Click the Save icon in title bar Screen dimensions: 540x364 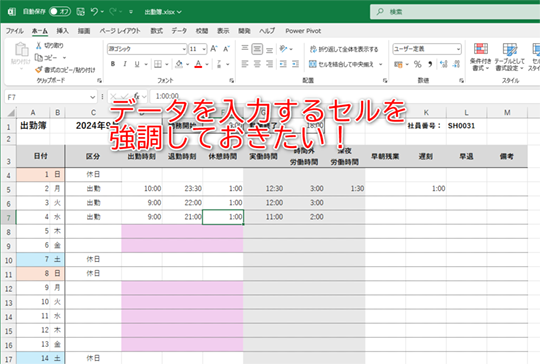coord(81,12)
